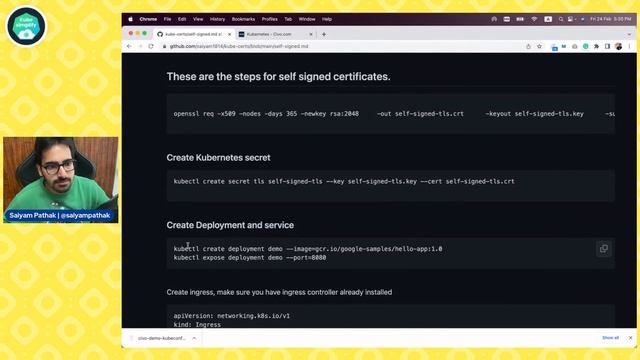Click the kubectl create secret tls command
The width and height of the screenshot is (640, 360).
coord(344,181)
